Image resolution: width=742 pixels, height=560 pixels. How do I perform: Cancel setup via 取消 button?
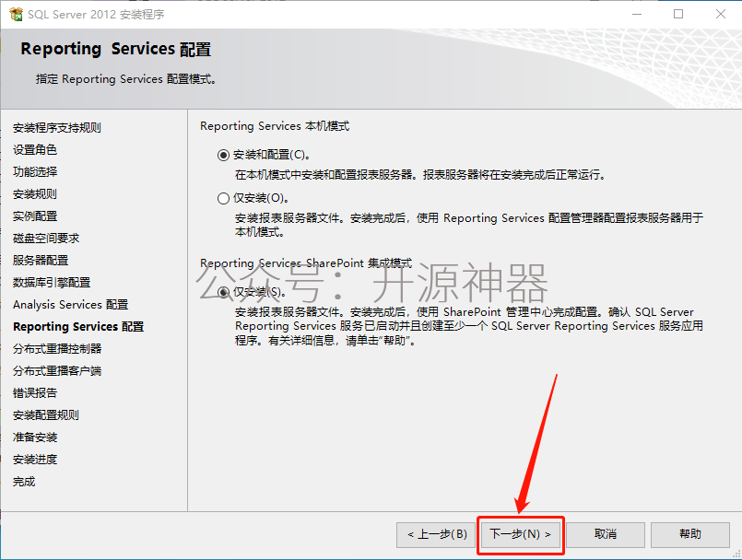pos(606,534)
